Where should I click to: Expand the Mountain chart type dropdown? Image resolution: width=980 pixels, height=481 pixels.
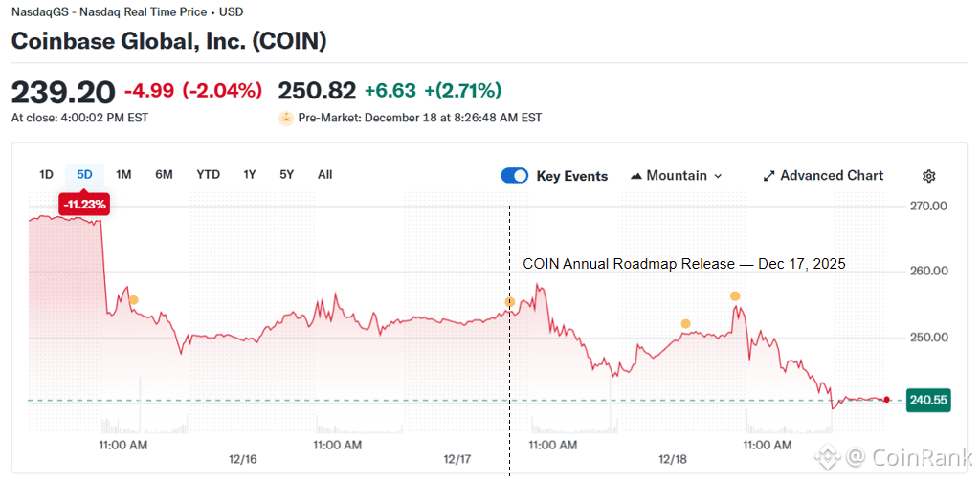click(718, 176)
